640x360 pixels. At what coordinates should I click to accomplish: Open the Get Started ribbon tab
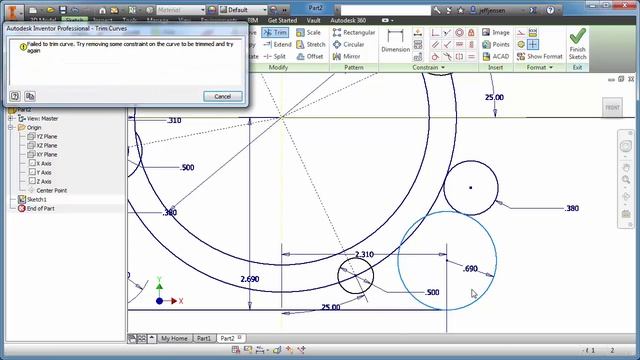coord(282,20)
